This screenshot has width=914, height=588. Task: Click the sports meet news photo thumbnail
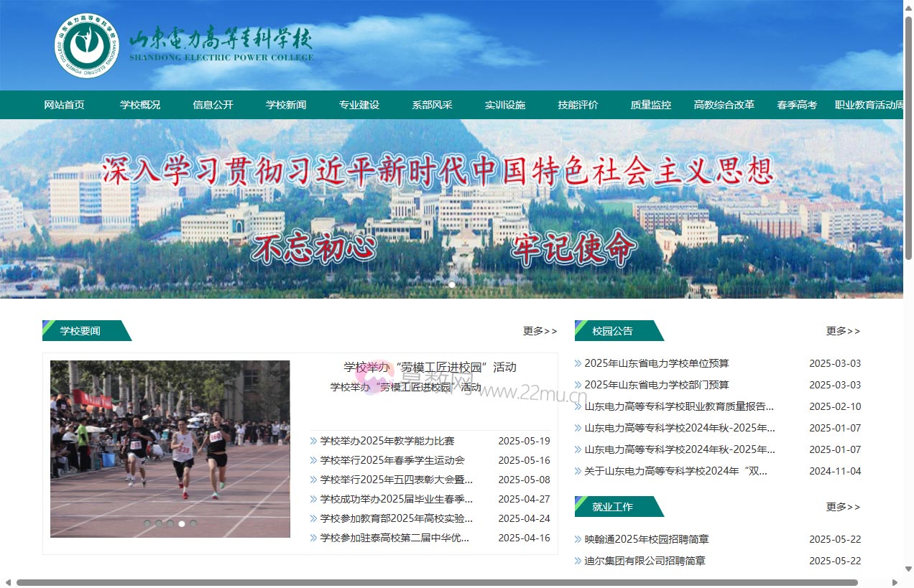pos(169,449)
